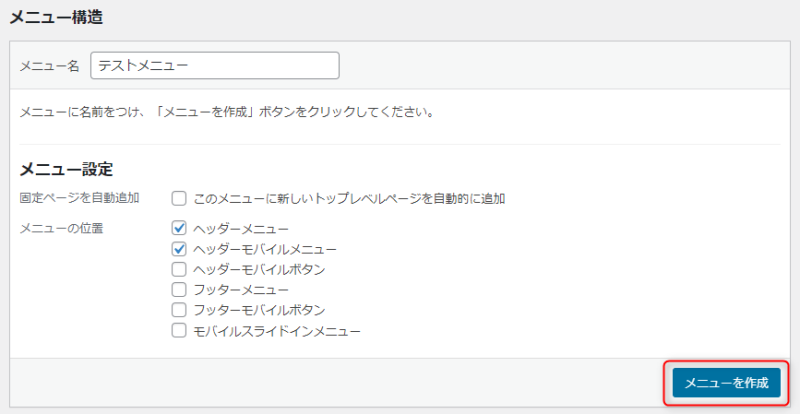Uncheck the ヘッダーモバイルメニュー checkbox
Image resolution: width=800 pixels, height=414 pixels.
tap(179, 249)
